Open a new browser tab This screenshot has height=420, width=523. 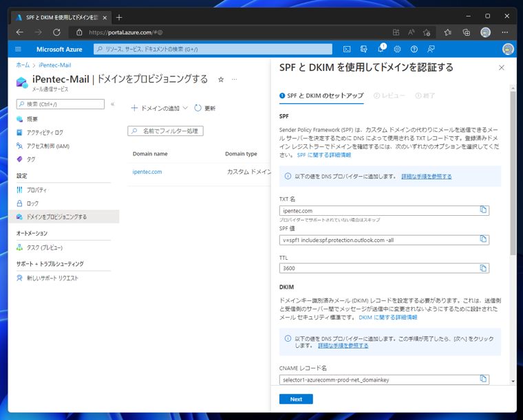(119, 17)
